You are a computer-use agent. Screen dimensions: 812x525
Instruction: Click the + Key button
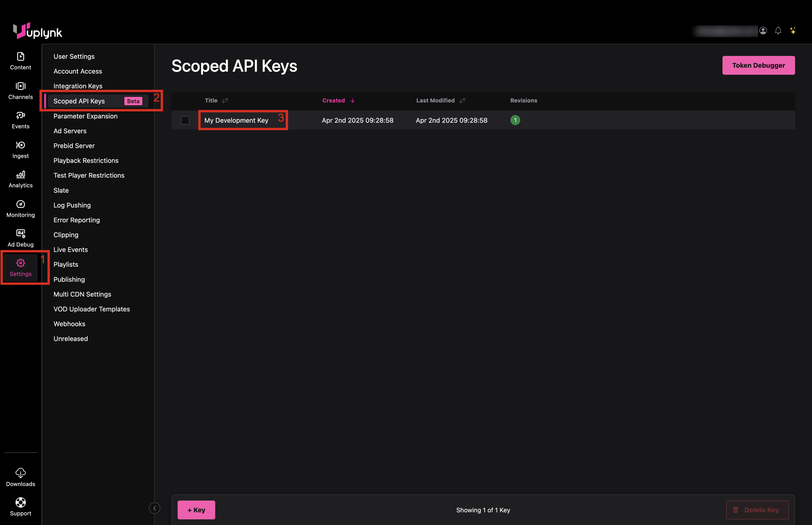click(196, 510)
